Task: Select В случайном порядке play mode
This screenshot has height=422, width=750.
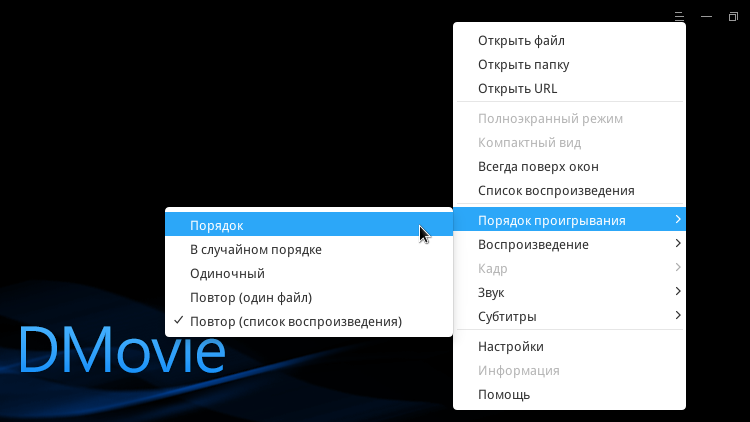Action: pos(309,249)
